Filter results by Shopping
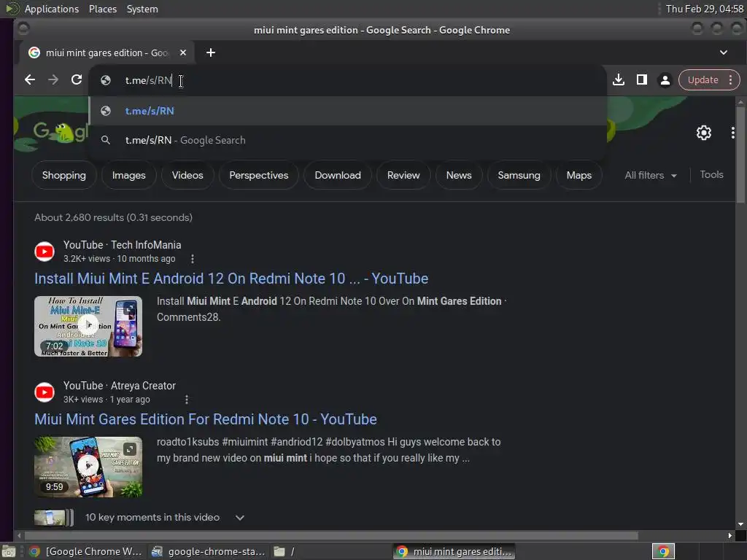747x560 pixels. (64, 175)
